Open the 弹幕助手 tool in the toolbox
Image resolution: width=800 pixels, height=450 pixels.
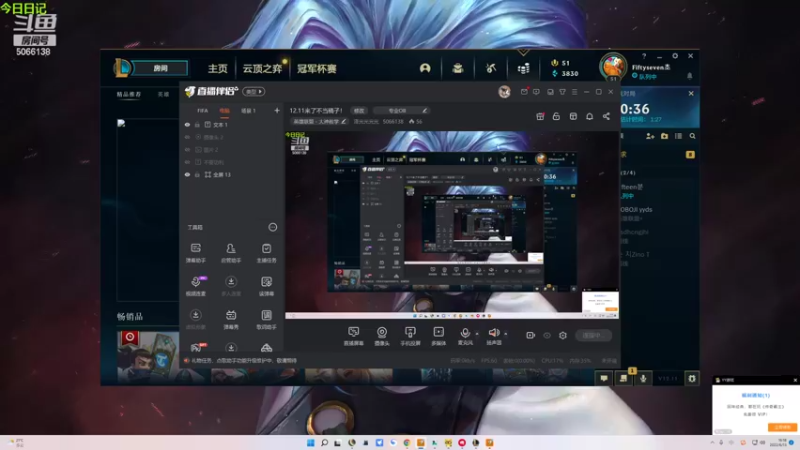[x=195, y=253]
